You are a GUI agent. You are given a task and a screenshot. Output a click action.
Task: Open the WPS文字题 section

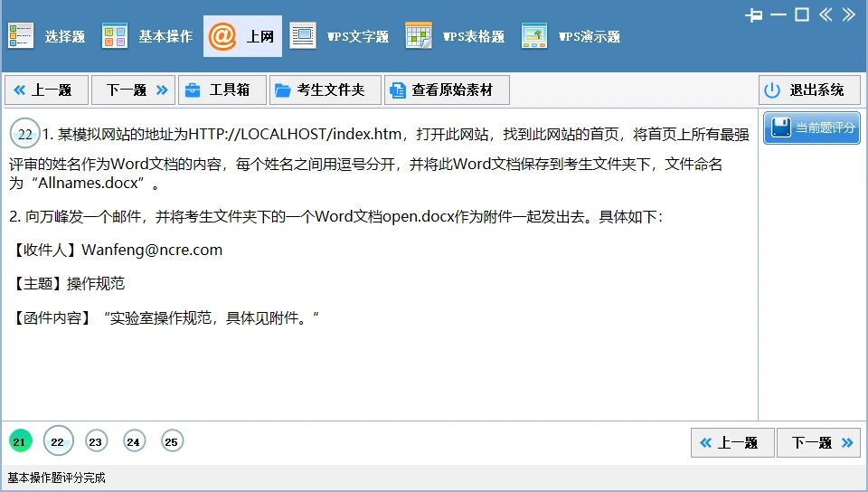click(x=340, y=36)
